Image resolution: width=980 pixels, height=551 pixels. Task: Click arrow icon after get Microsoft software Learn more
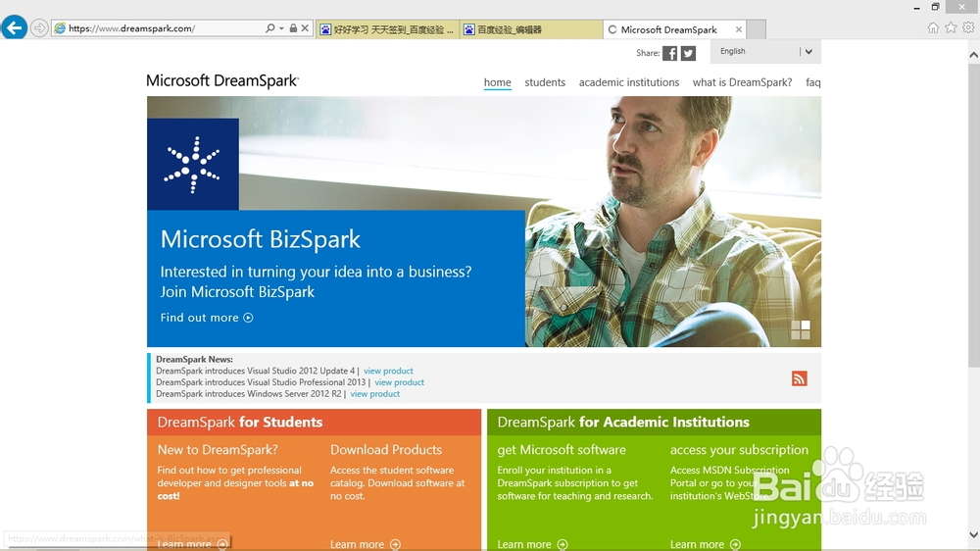point(563,545)
